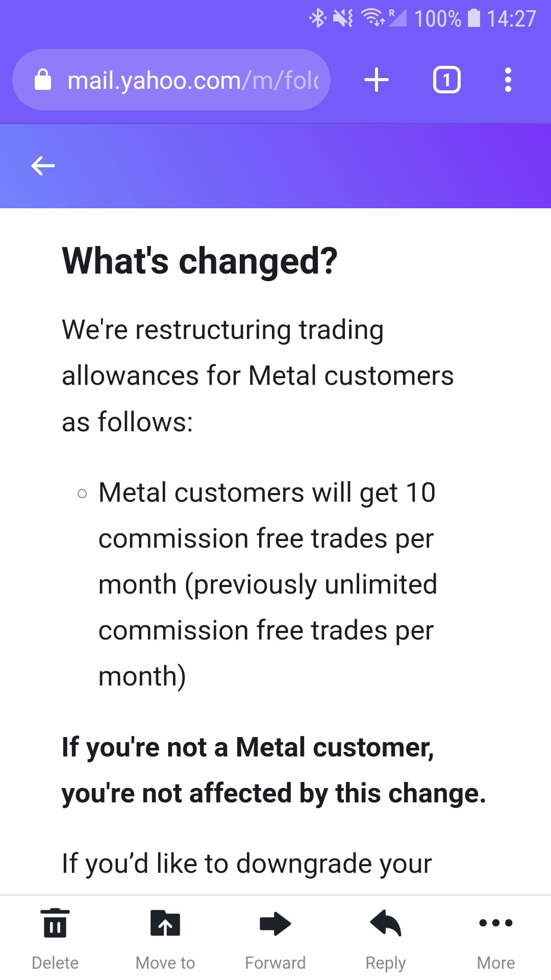This screenshot has width=551, height=980.
Task: Tap the lock icon in the URL bar
Action: pos(43,80)
